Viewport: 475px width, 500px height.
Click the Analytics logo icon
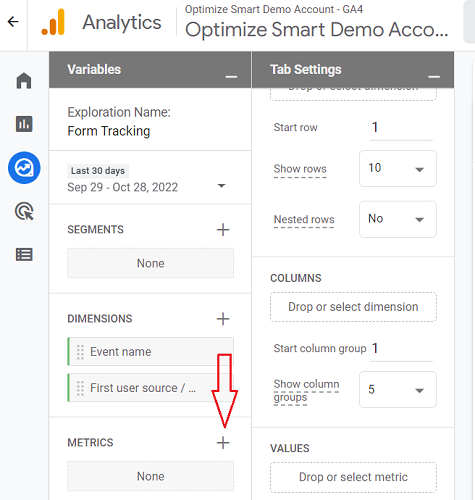coord(53,22)
